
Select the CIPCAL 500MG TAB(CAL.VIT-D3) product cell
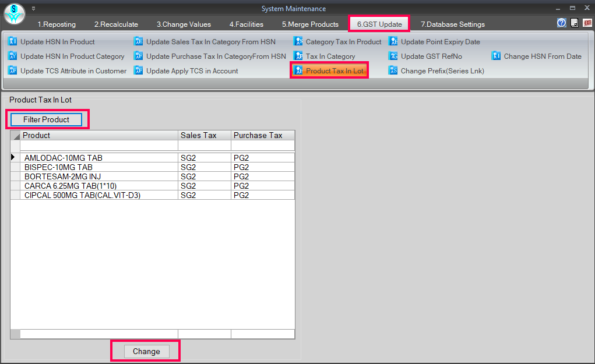tap(99, 195)
